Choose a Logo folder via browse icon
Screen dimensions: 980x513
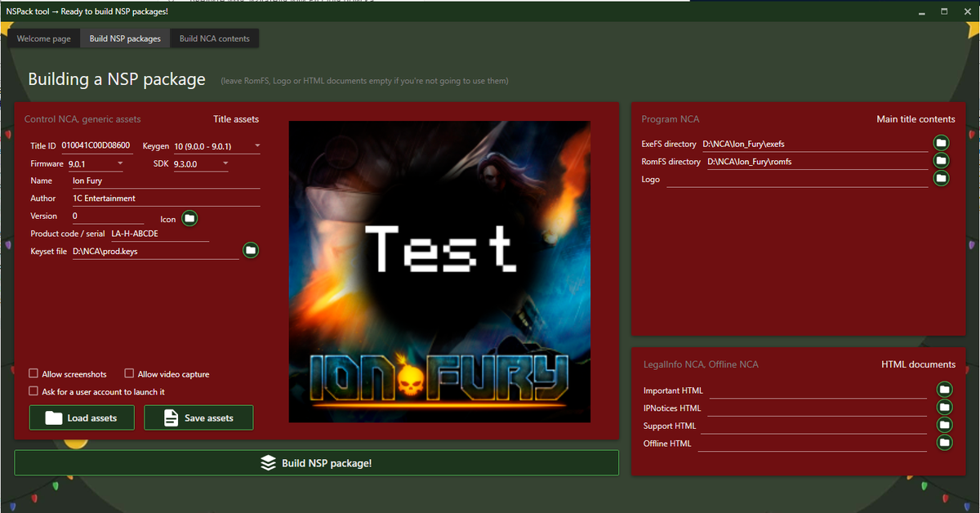point(942,178)
